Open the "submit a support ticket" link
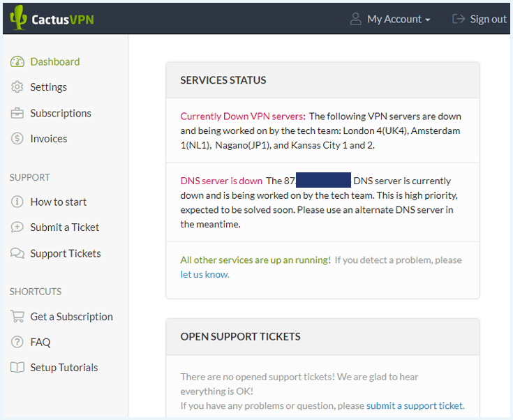Image resolution: width=513 pixels, height=420 pixels. point(415,405)
